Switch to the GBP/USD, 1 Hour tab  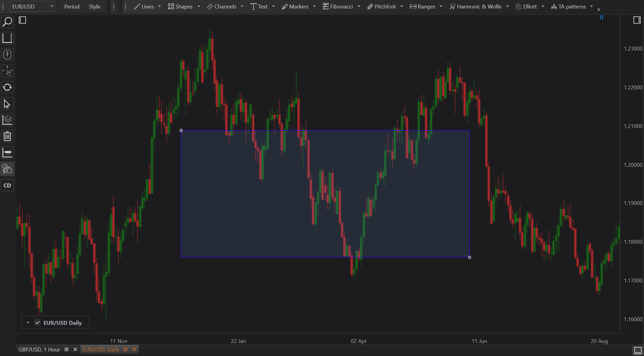[x=39, y=350]
